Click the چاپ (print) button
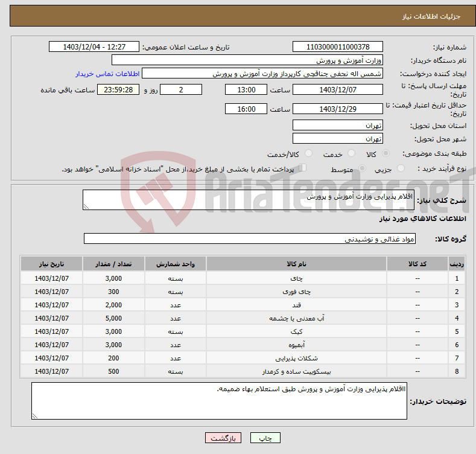The image size is (476, 454). click(265, 438)
